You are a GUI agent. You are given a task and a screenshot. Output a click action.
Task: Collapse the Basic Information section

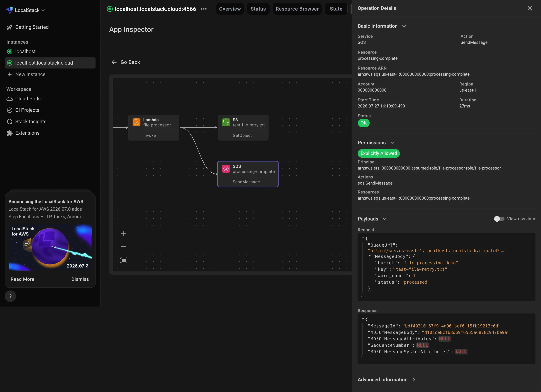[404, 26]
